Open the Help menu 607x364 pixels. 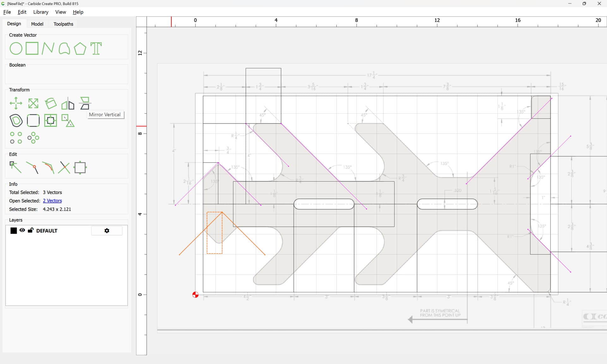(78, 12)
